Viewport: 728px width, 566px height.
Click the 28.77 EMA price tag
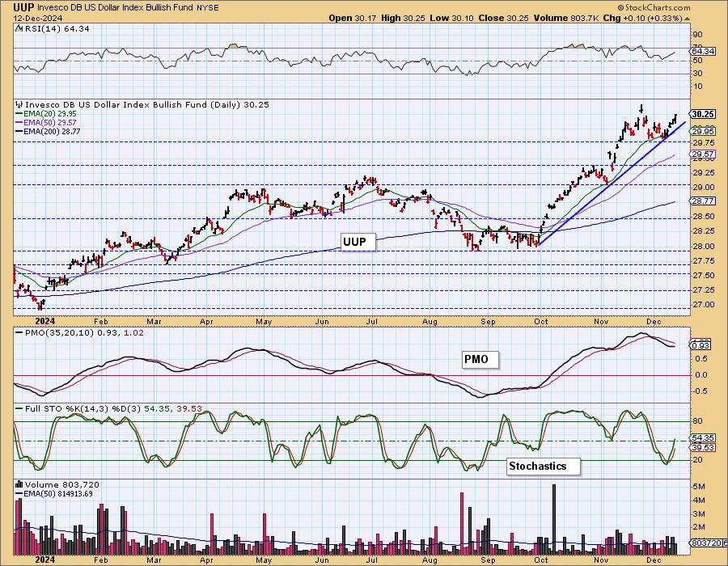(703, 201)
